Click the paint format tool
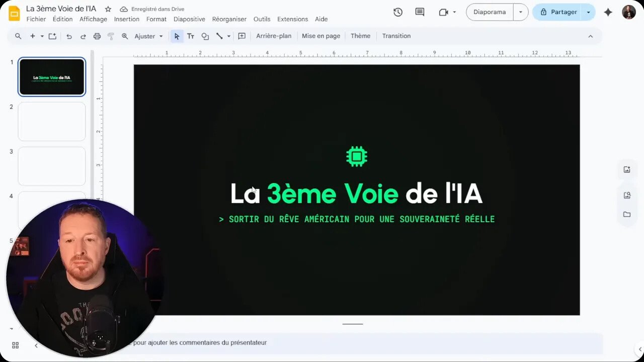The image size is (644, 362). [x=110, y=36]
